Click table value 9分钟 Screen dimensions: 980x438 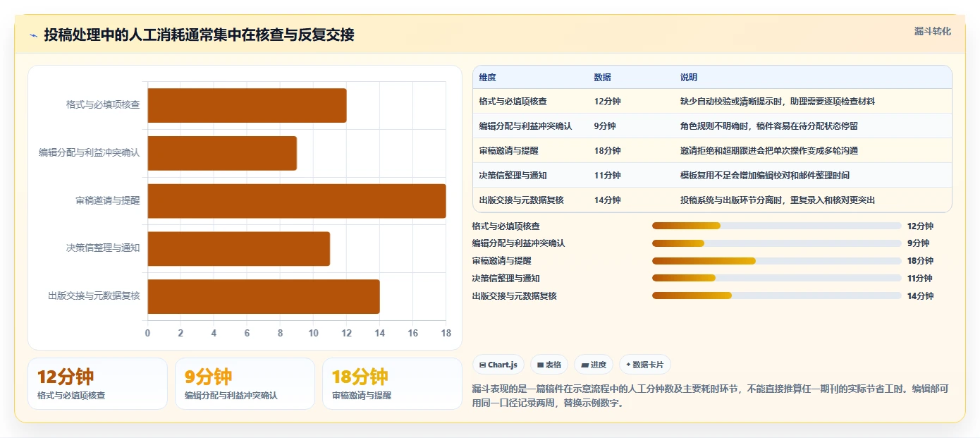pyautogui.click(x=605, y=126)
